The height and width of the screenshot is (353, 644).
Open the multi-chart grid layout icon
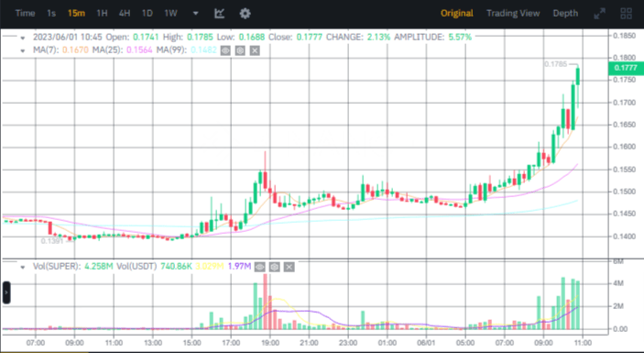(x=626, y=14)
